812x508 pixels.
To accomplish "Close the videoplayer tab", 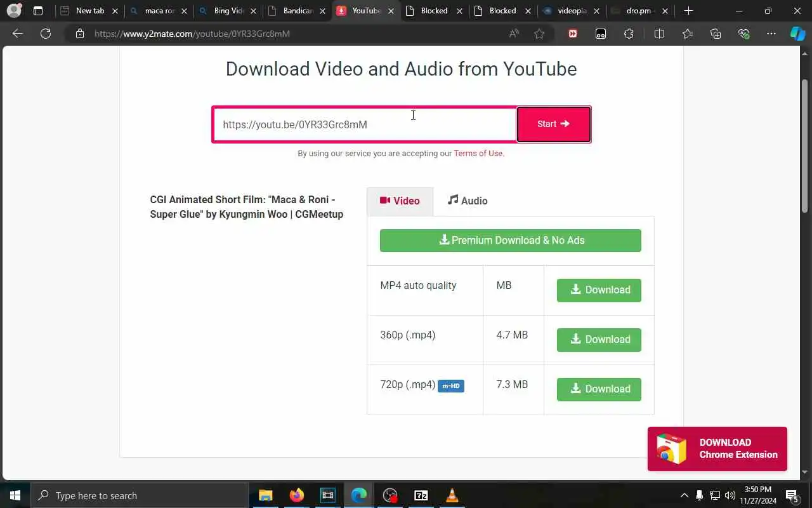I will [596, 11].
